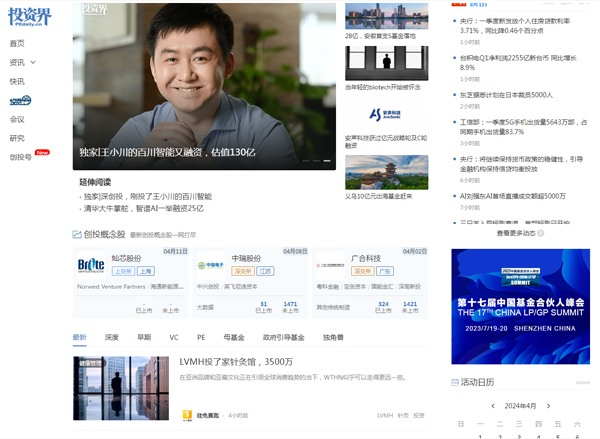This screenshot has width=600, height=439.
Task: Switch to the 深度 tab
Action: [x=112, y=337]
